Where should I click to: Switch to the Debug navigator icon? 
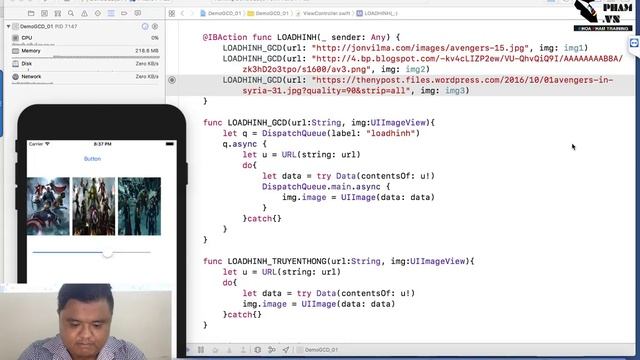click(111, 13)
